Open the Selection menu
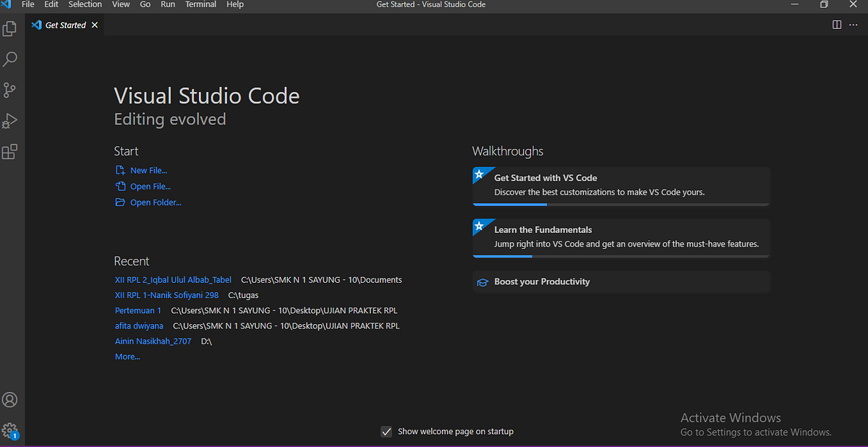This screenshot has width=868, height=447. click(85, 4)
